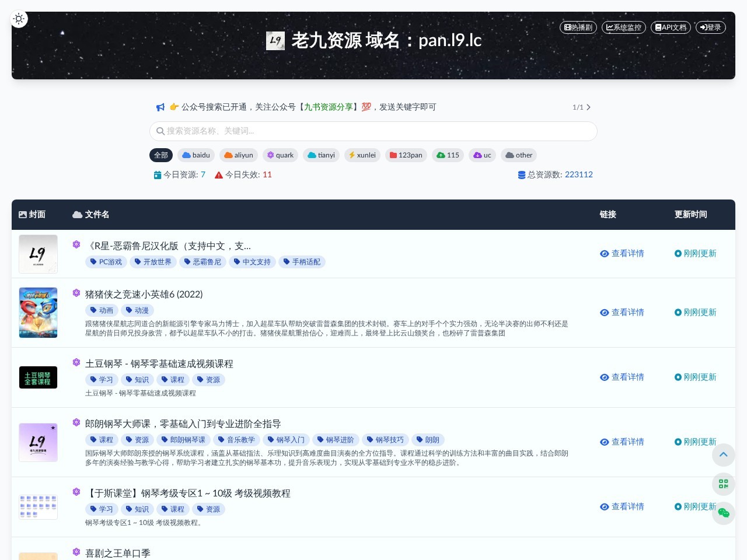Image resolution: width=747 pixels, height=560 pixels.
Task: Open title 《R星-恶霸鲁尼汉化版
Action: point(168,246)
